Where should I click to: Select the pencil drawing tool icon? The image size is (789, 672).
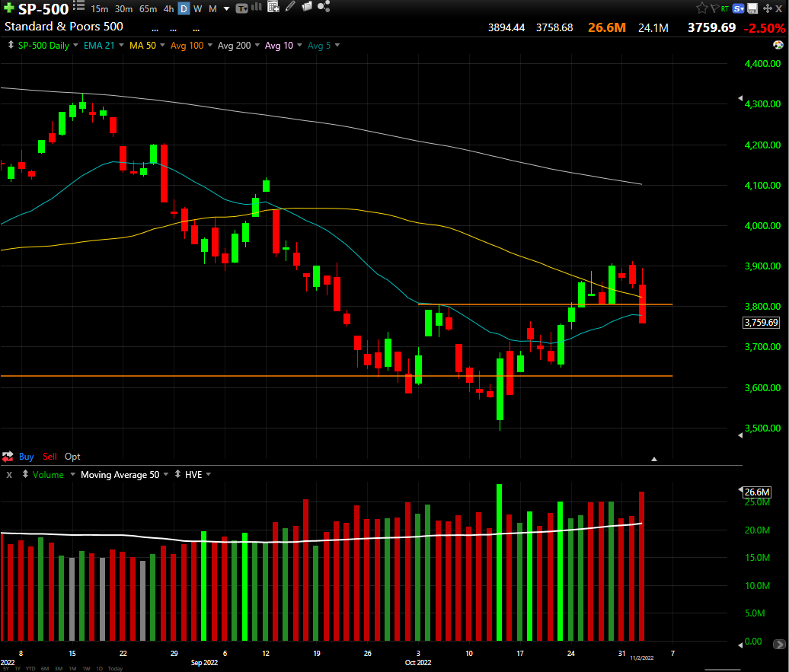tap(290, 7)
